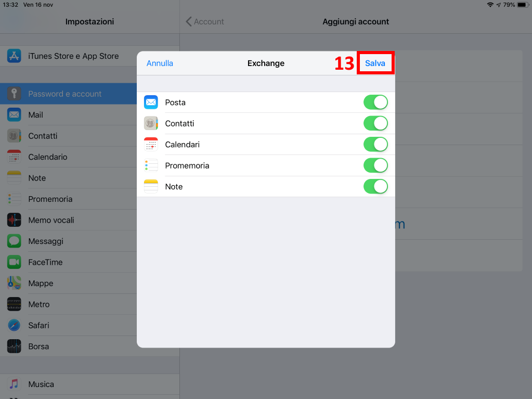This screenshot has height=399, width=532.
Task: Tap the Memo vocali waveform icon
Action: coord(14,220)
